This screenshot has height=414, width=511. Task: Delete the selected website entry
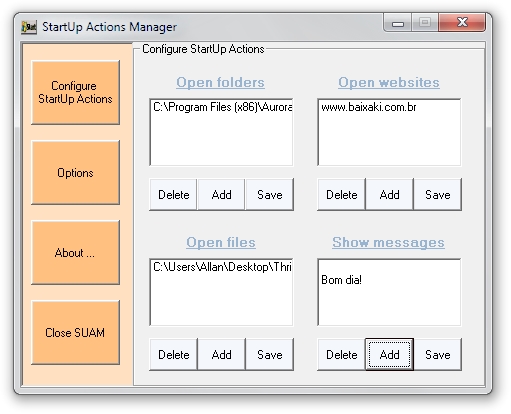341,195
